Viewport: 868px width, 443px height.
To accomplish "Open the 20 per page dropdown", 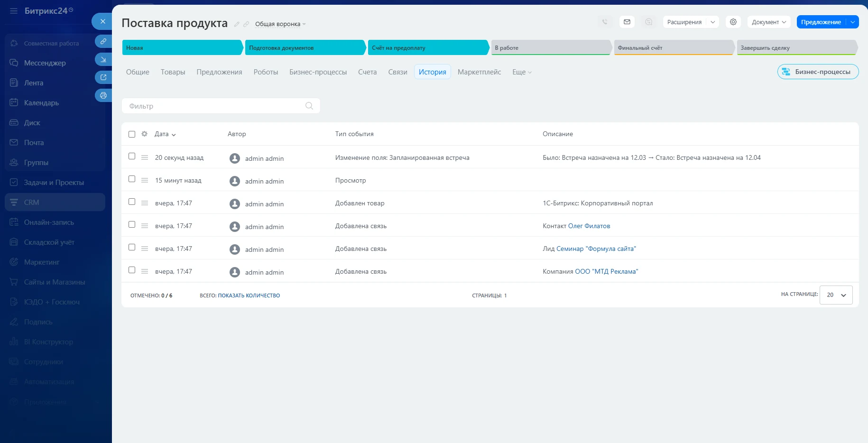I will coord(836,295).
